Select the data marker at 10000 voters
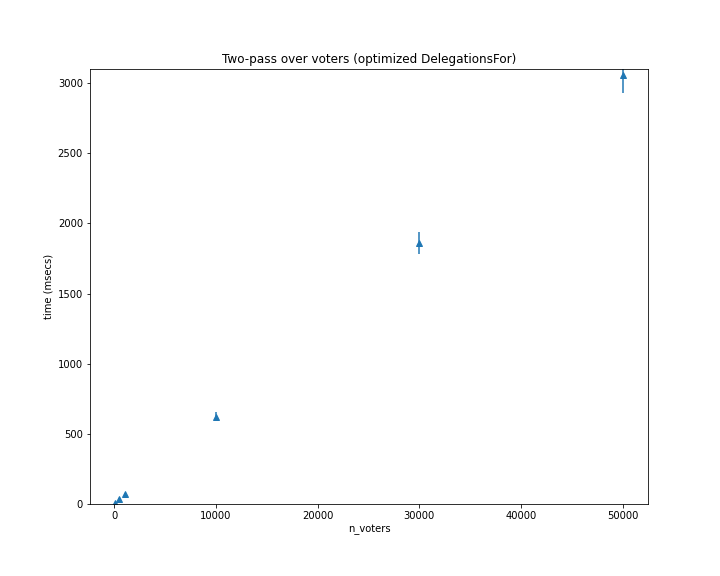The height and width of the screenshot is (576, 720). pos(216,417)
